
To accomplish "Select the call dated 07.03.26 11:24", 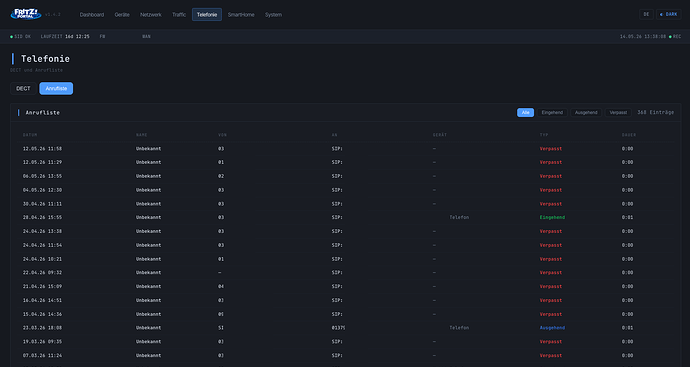I will (345, 356).
